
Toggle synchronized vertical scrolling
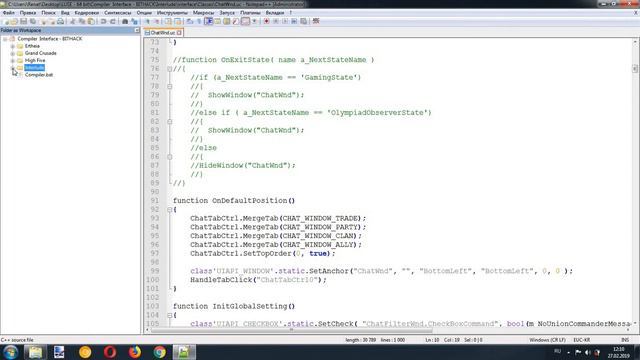tap(168, 21)
